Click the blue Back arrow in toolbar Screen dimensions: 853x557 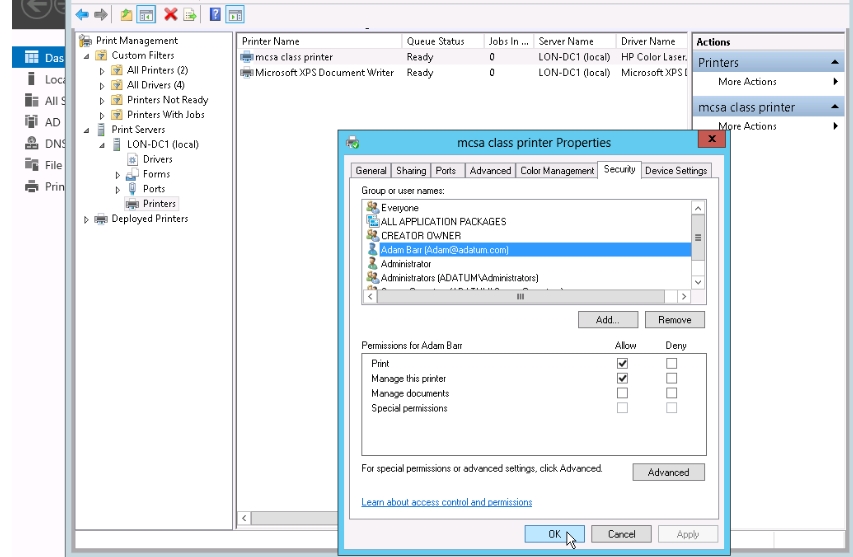82,15
